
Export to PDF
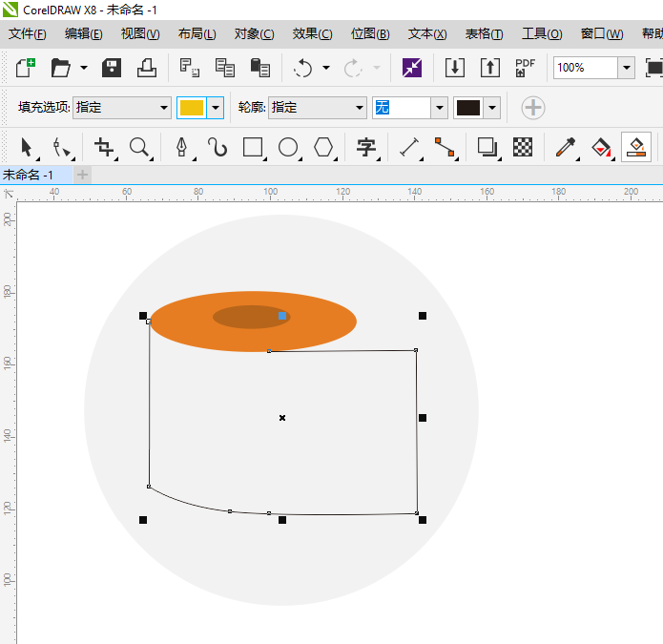click(x=525, y=68)
